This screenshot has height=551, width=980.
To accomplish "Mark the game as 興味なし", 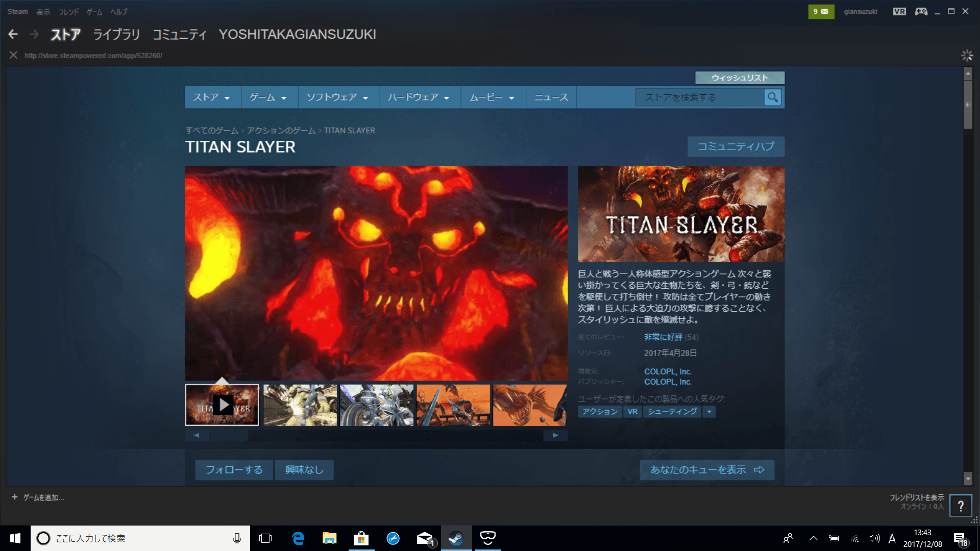I will point(304,470).
